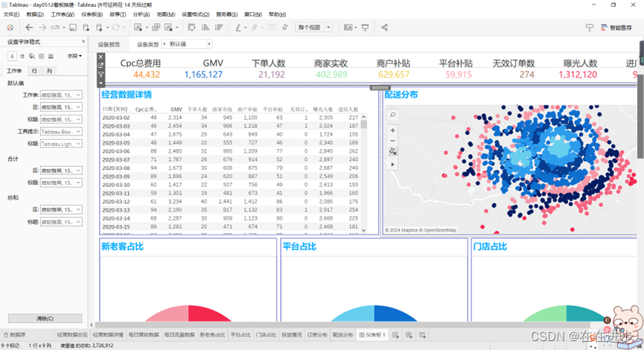The image size is (644, 350).
Task: Click the 设备预览 button
Action: [x=109, y=45]
